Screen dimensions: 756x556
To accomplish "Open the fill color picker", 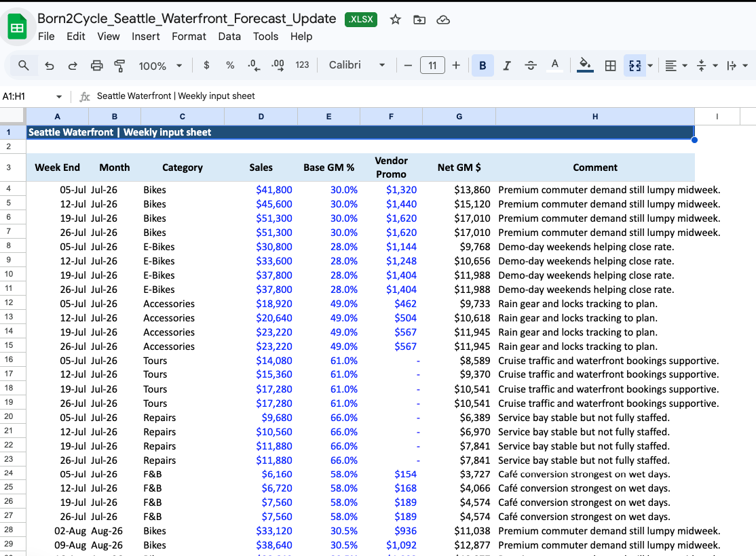I will [x=584, y=65].
